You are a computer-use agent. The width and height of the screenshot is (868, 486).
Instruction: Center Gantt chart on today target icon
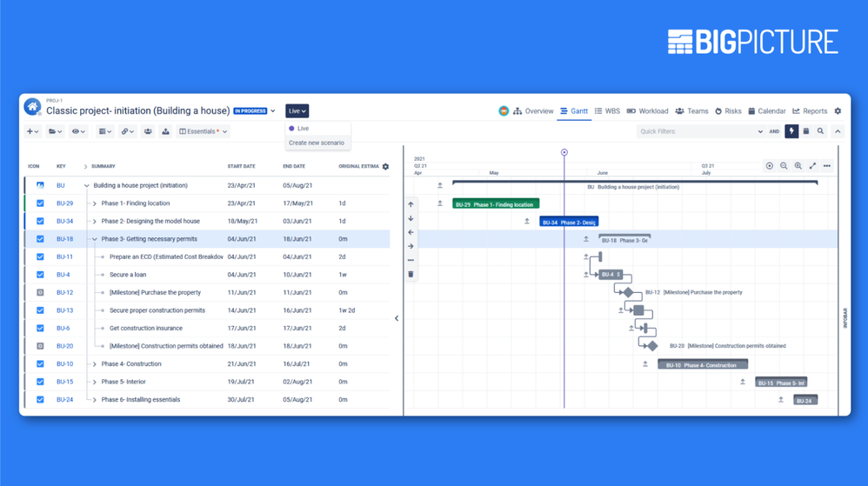click(770, 166)
